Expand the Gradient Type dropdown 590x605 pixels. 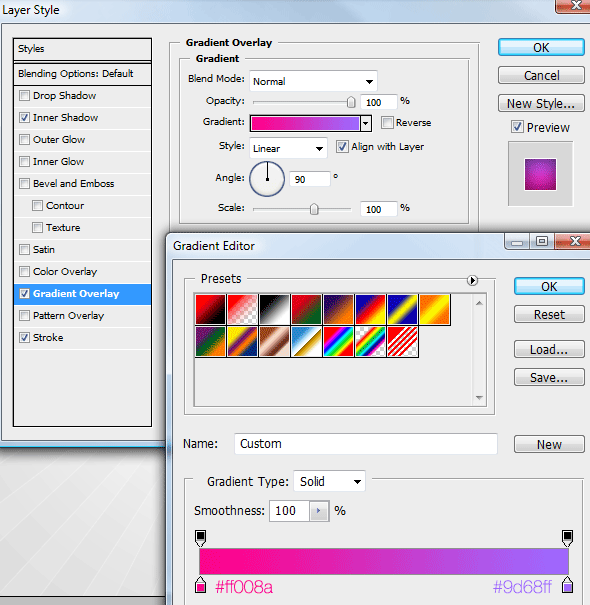tap(330, 481)
